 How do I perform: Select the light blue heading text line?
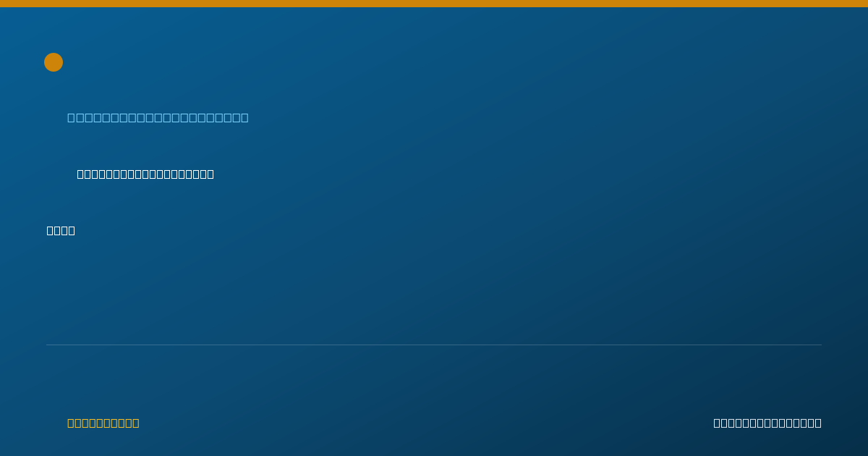(158, 117)
